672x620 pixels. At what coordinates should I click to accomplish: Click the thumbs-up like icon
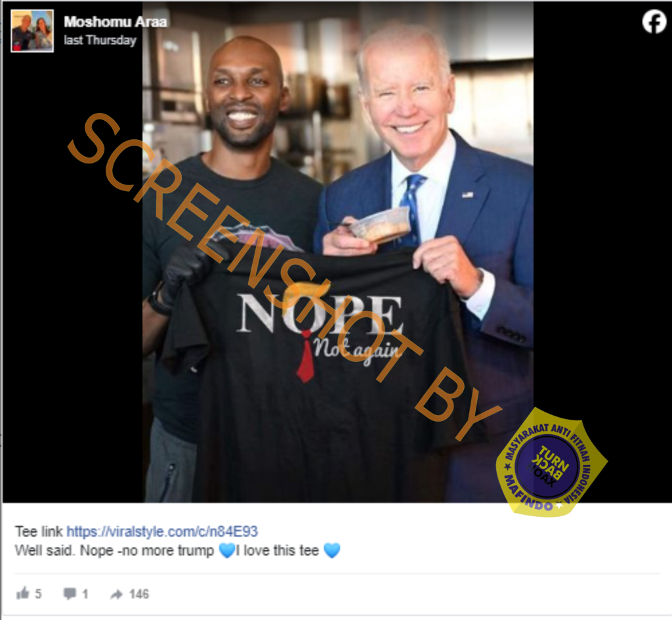22,594
